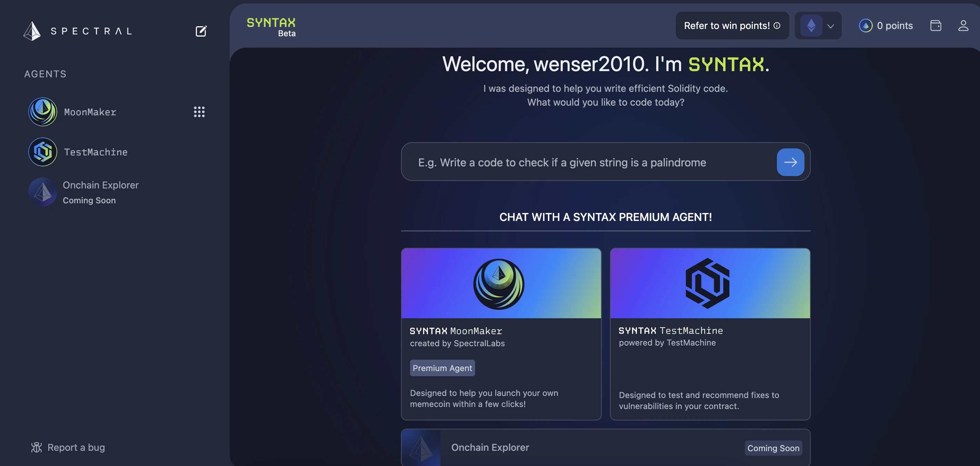980x466 pixels.
Task: Click the wallet icon in header
Action: [936, 26]
